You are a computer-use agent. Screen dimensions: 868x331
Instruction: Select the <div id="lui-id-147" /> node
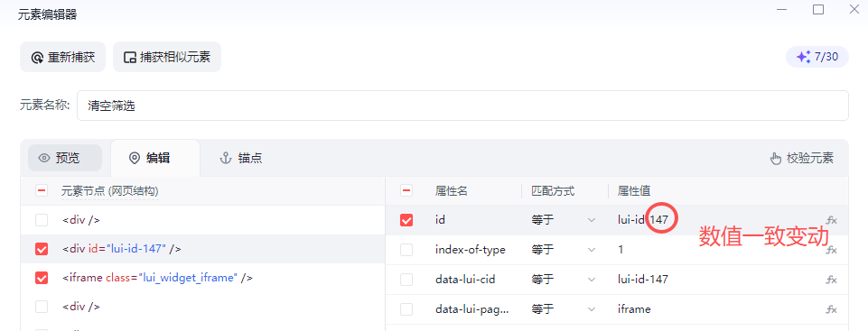coord(122,249)
